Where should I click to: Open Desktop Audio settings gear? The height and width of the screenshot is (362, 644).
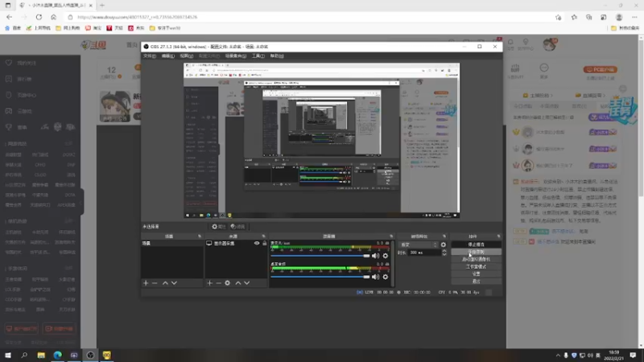click(x=386, y=277)
